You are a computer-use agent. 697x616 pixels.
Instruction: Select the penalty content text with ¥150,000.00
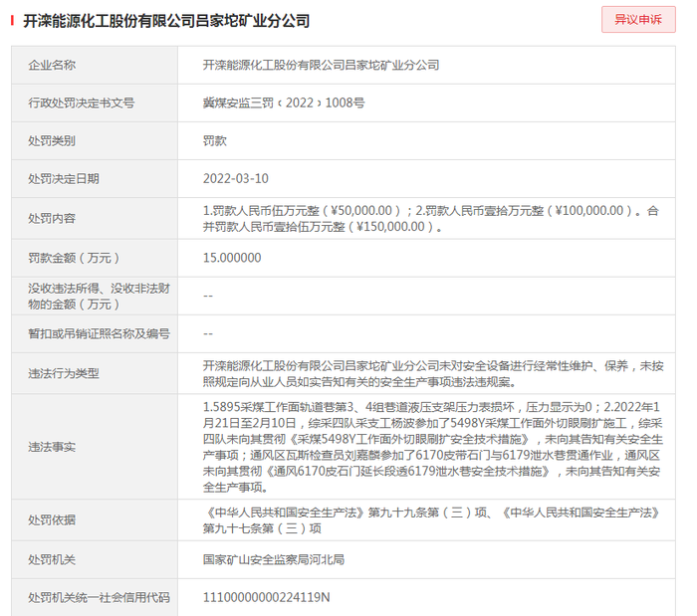coord(431,219)
